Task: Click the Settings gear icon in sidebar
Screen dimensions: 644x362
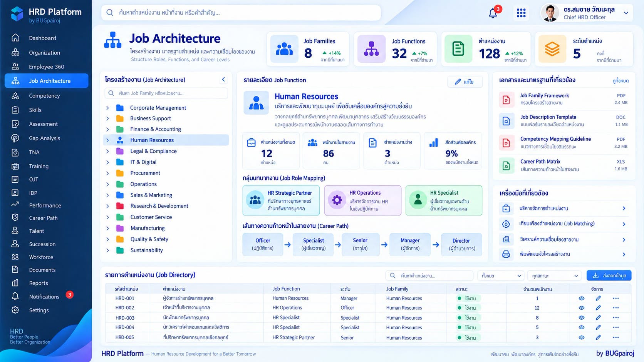Action: [15, 310]
